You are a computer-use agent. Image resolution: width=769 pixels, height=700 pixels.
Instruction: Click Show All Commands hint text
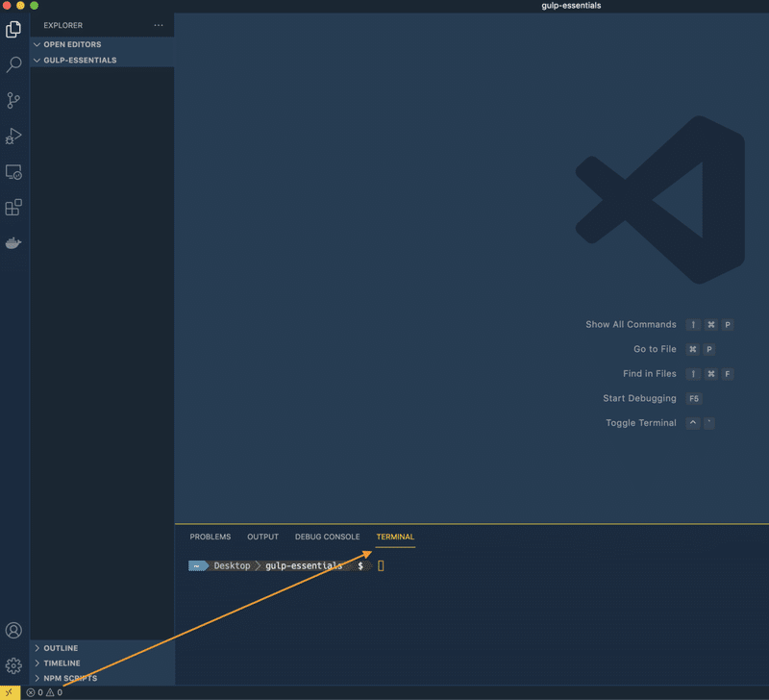pos(631,324)
